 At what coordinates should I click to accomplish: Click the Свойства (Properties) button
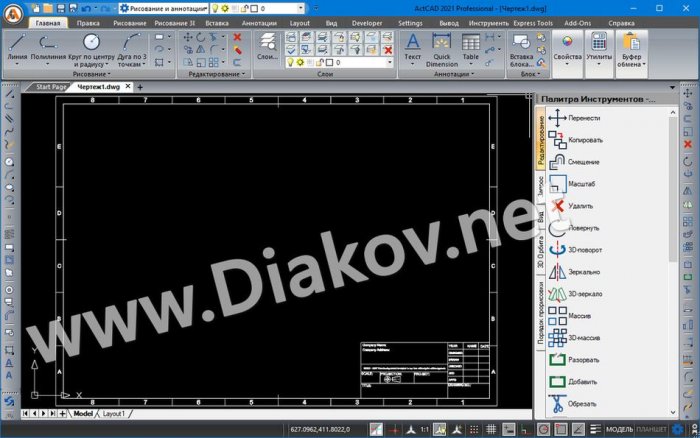point(567,48)
